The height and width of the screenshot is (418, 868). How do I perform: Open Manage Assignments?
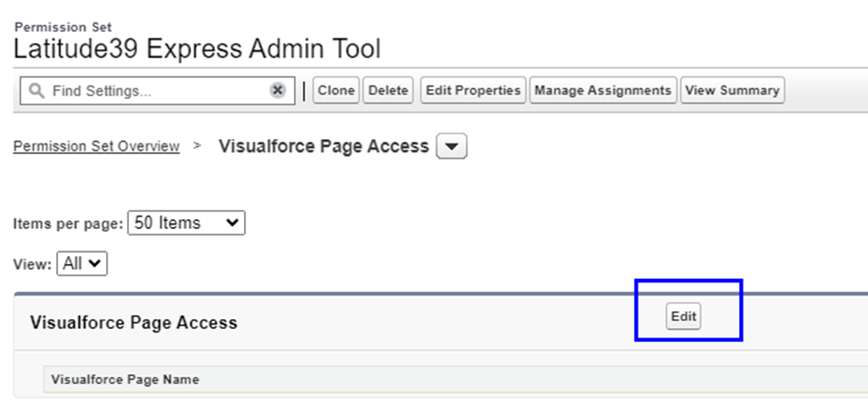(x=603, y=90)
